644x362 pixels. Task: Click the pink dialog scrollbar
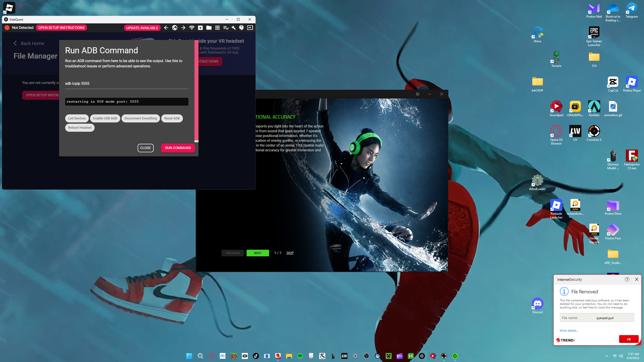196,90
